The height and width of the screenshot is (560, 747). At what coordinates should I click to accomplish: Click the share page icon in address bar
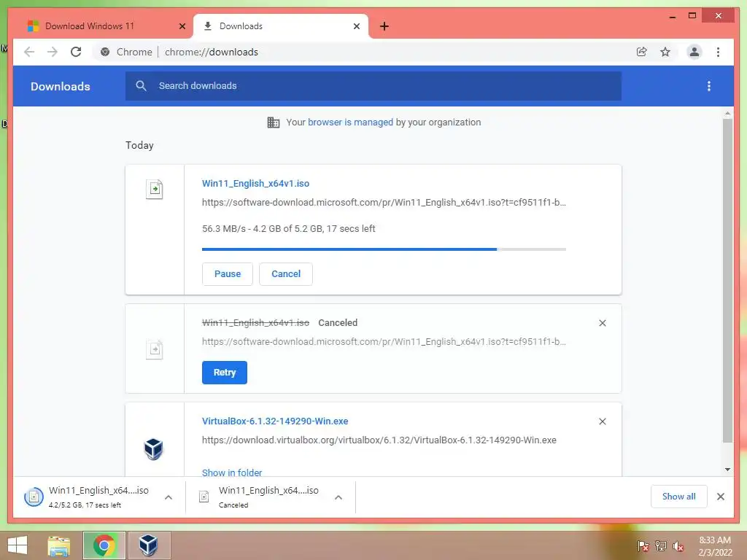point(642,52)
